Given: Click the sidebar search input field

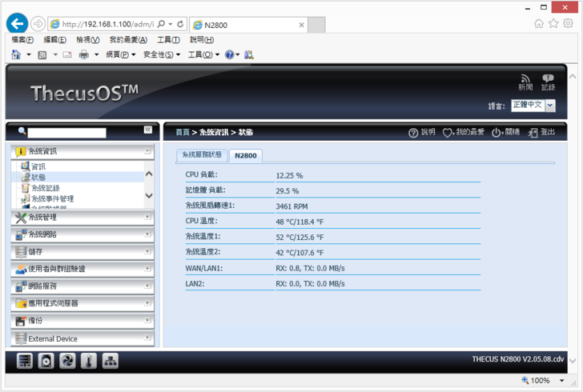Looking at the screenshot, I should 67,132.
